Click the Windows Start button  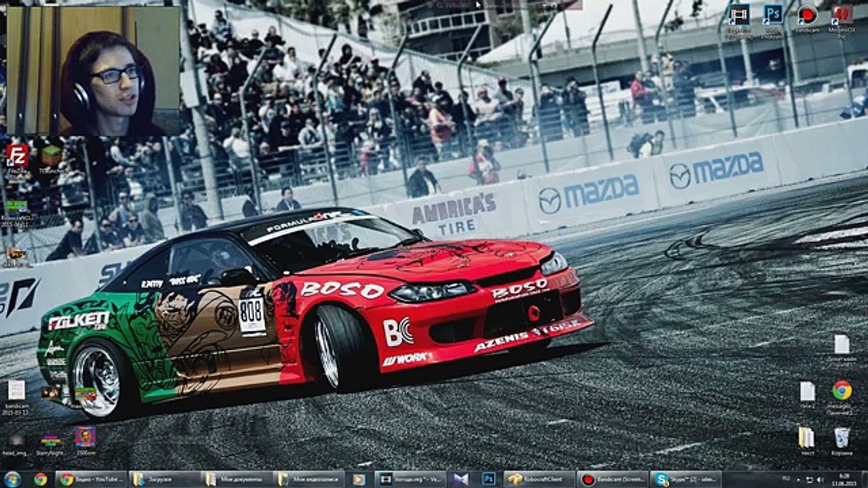(12, 479)
